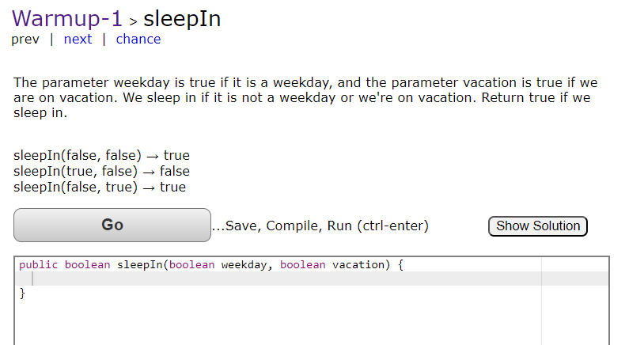Click the blank editor area below the code
644x345 pixels.
(x=277, y=320)
